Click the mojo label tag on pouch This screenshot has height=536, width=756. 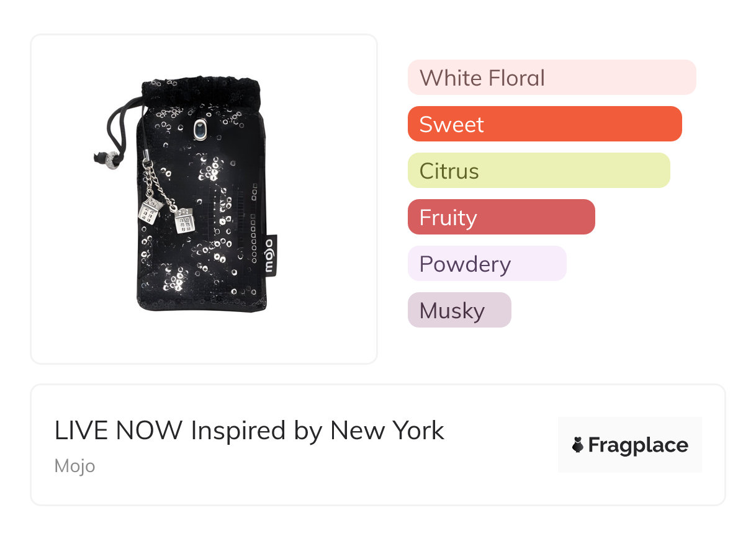coord(270,254)
